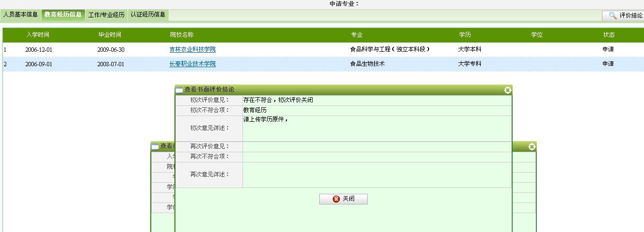This screenshot has height=232, width=644.
Task: Click the 关闭 button in dialog
Action: pos(343,199)
